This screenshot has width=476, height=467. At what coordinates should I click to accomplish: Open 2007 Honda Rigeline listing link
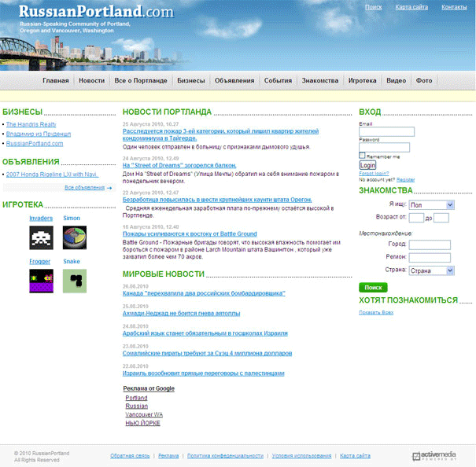tap(52, 175)
